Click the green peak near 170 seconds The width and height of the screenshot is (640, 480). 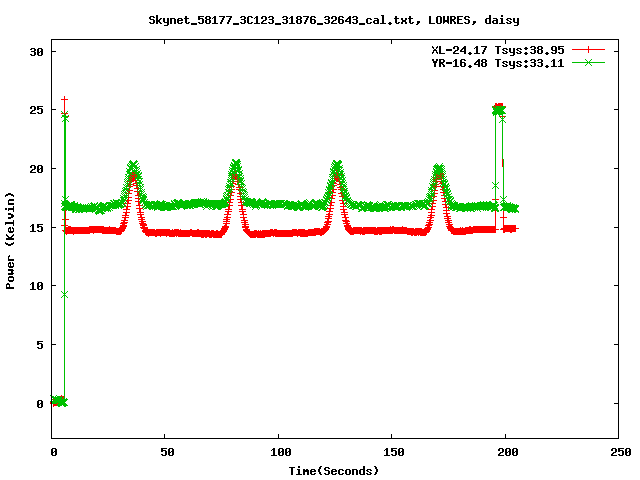[x=439, y=168]
